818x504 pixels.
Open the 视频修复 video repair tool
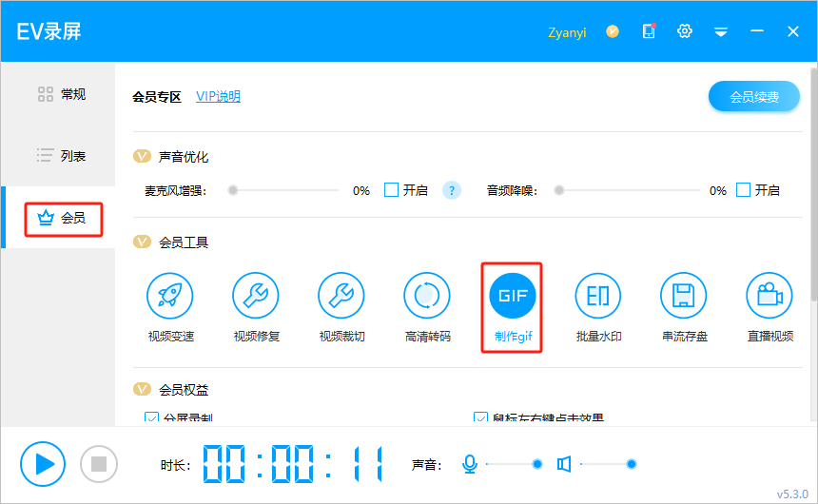coord(256,297)
